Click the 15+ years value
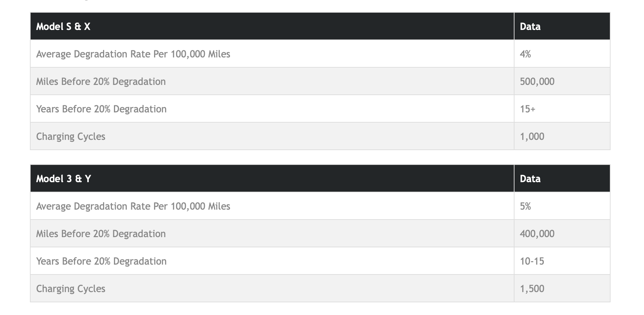This screenshot has height=315, width=644. tap(528, 109)
